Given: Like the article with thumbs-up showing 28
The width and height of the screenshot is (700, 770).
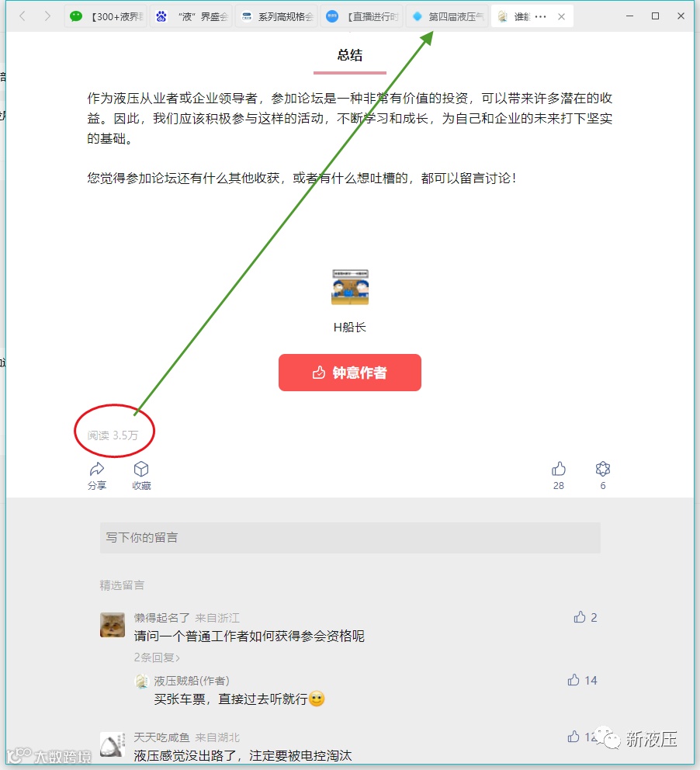Looking at the screenshot, I should [559, 470].
